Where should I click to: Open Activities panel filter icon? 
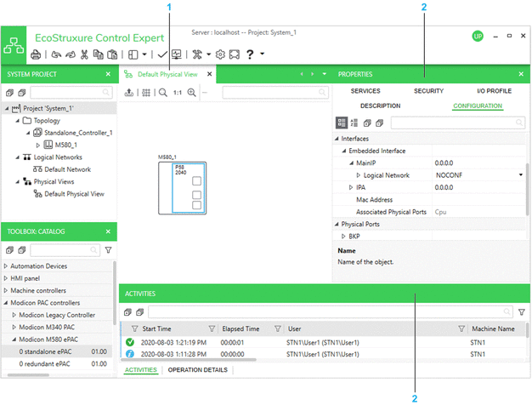522,312
